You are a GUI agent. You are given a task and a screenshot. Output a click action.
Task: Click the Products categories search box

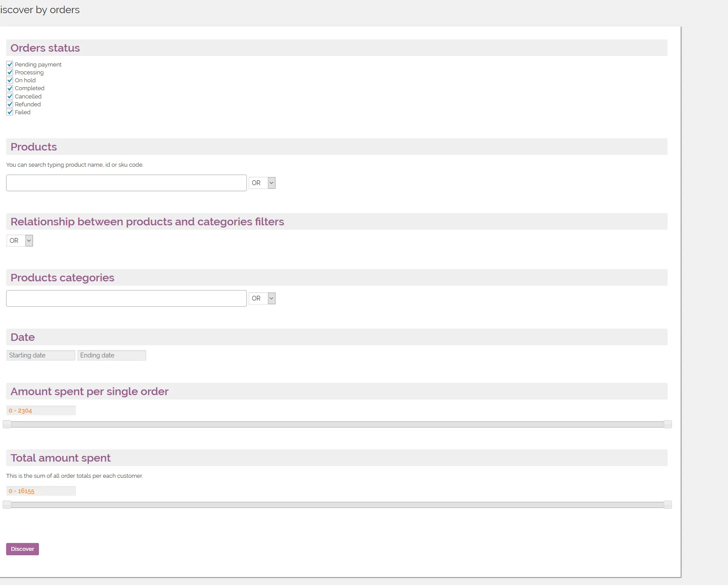pos(126,298)
